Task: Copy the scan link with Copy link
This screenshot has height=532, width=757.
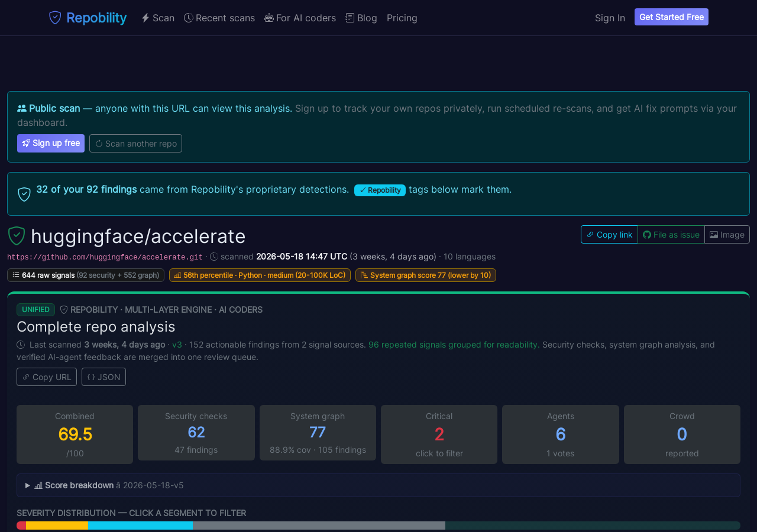Action: pyautogui.click(x=609, y=235)
